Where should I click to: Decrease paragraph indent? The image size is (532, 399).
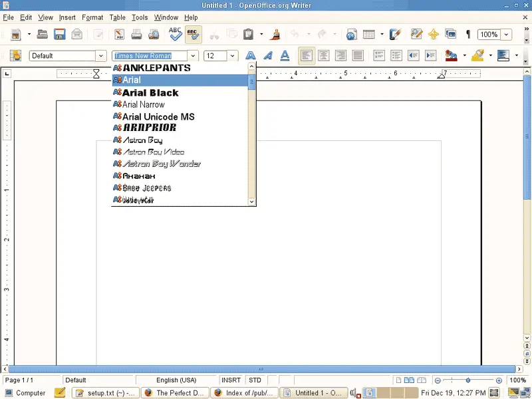click(414, 56)
